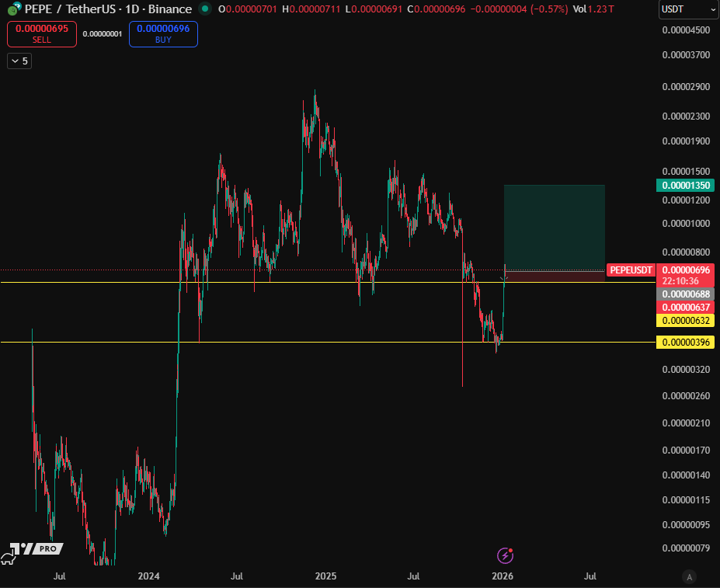The width and height of the screenshot is (720, 588).
Task: Click the PEPE coin logo icon
Action: [14, 9]
